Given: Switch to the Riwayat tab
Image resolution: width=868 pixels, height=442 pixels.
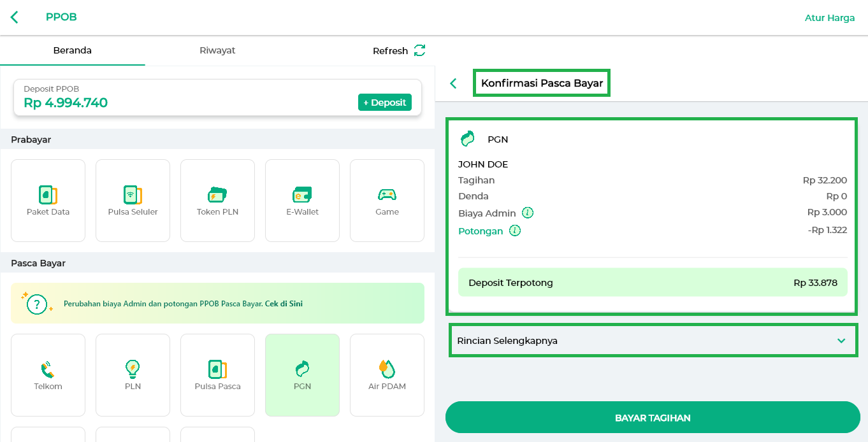Looking at the screenshot, I should pos(217,50).
